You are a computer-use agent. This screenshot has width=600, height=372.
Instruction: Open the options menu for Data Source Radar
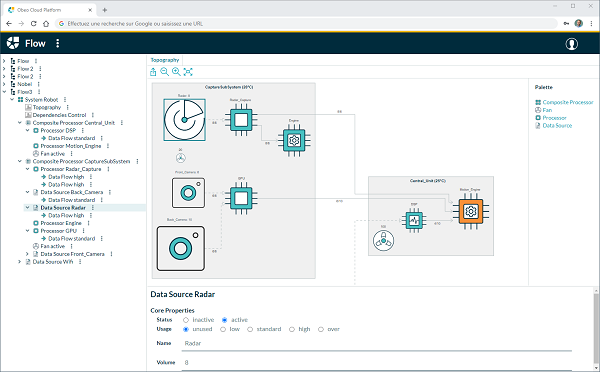point(93,207)
